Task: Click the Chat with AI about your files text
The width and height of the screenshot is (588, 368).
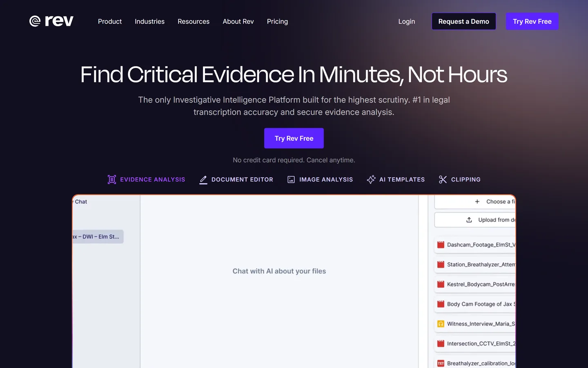Action: [x=279, y=271]
